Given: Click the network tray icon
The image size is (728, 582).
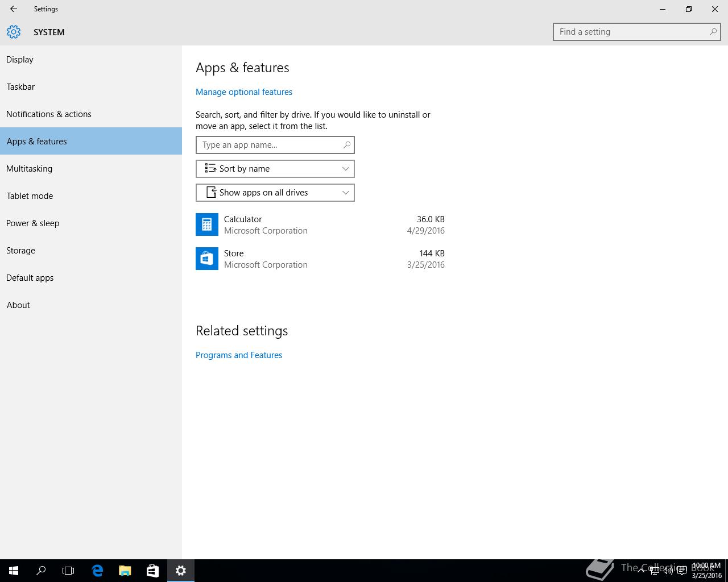Looking at the screenshot, I should [x=655, y=571].
